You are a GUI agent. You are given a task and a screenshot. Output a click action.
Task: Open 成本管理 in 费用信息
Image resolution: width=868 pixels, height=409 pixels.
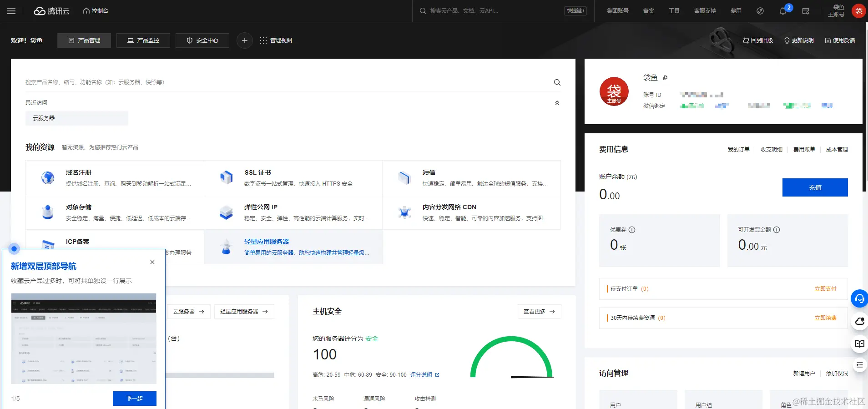[837, 150]
